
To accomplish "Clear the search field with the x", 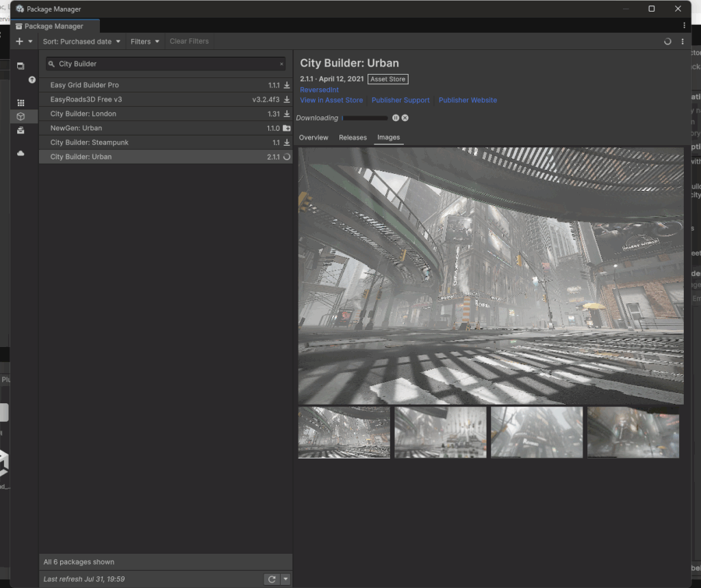I will click(x=281, y=64).
